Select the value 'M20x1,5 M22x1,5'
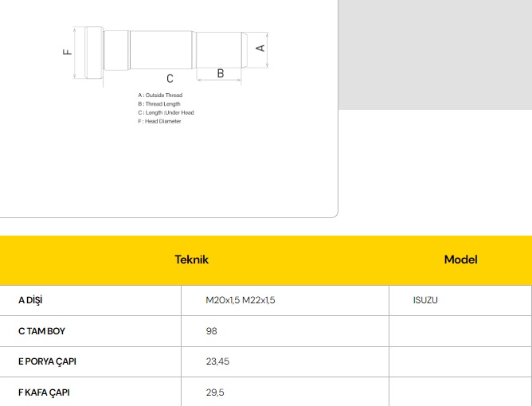Screen dimensions: 532x406 (x=241, y=300)
